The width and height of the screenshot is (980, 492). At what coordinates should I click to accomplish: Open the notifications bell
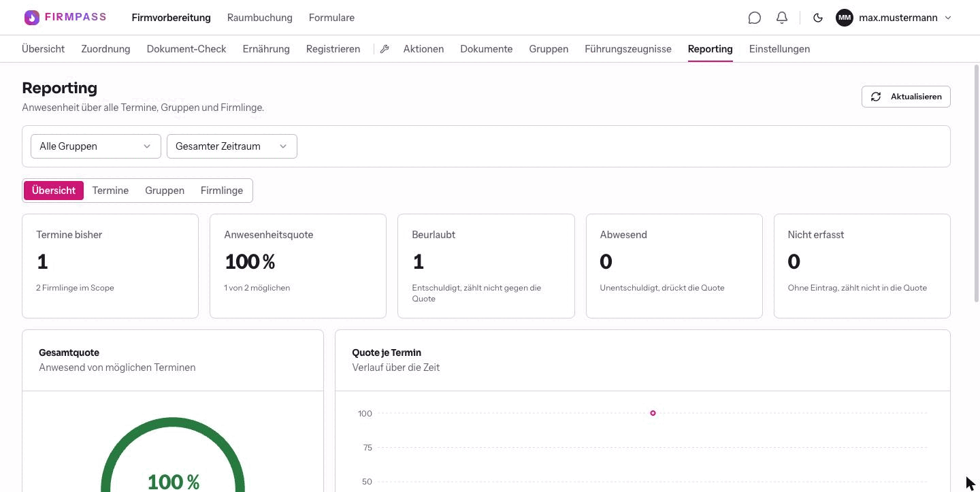click(x=782, y=18)
